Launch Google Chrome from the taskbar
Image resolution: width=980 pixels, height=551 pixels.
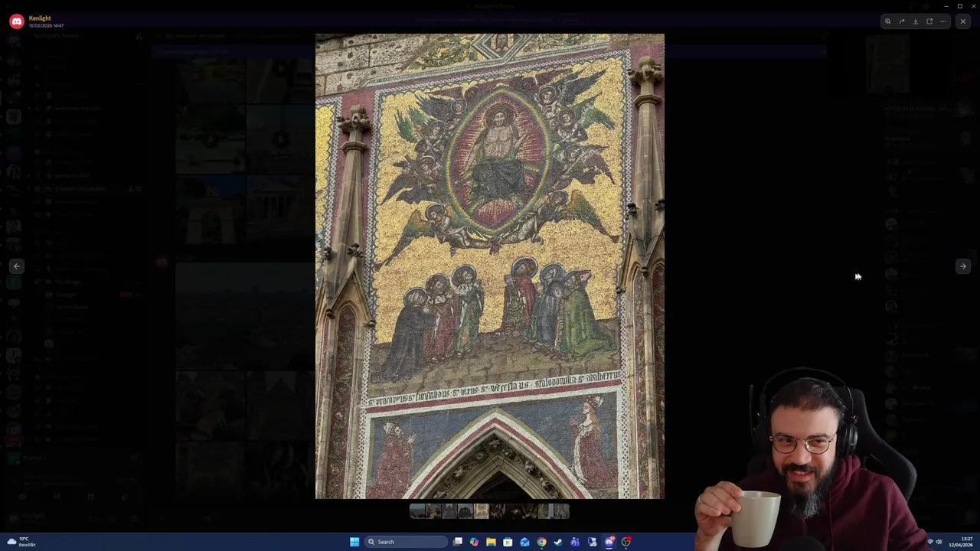(x=541, y=542)
